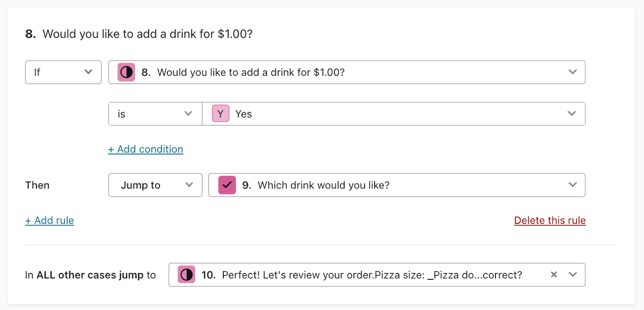Open the question 8 selector dropdown
This screenshot has width=644, height=310.
tap(347, 72)
